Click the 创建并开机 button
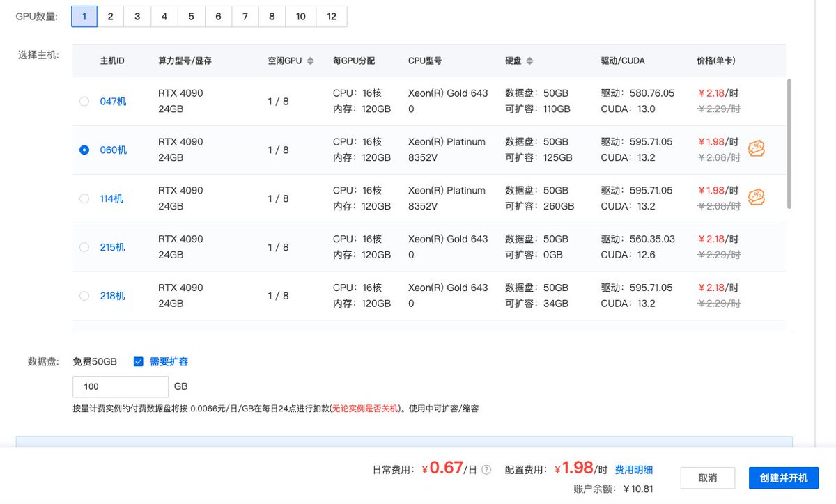The image size is (836, 504). point(784,478)
